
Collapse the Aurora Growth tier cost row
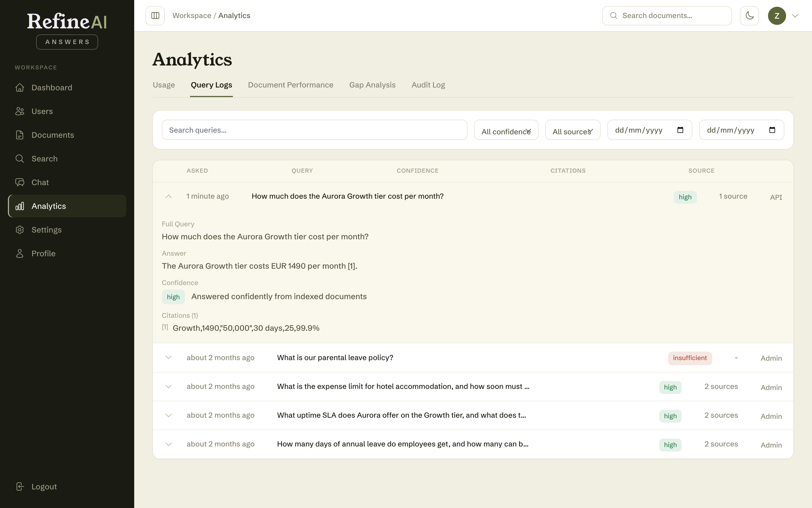coord(169,196)
